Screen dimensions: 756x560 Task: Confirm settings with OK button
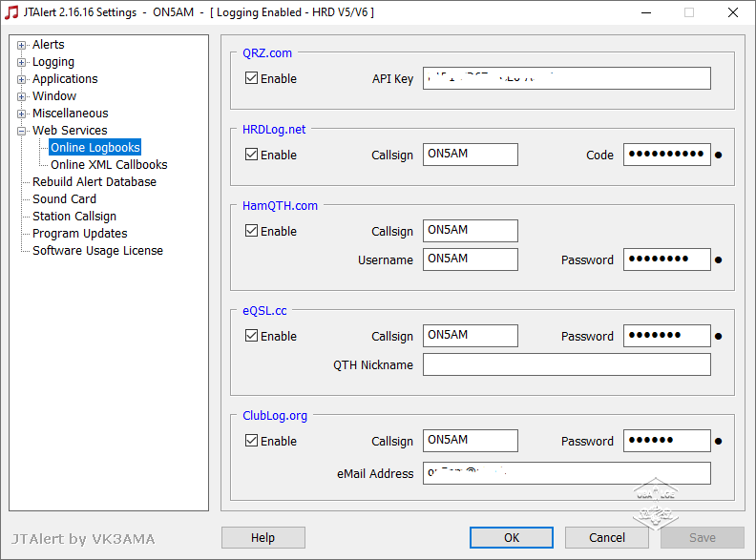[512, 537]
